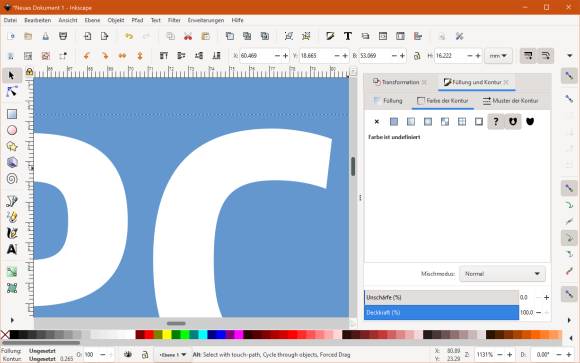
Task: Select the 3D box tool
Action: [12, 162]
